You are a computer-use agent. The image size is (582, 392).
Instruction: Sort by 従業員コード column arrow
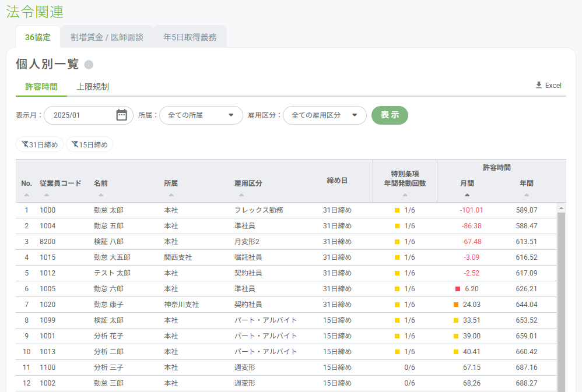click(47, 195)
